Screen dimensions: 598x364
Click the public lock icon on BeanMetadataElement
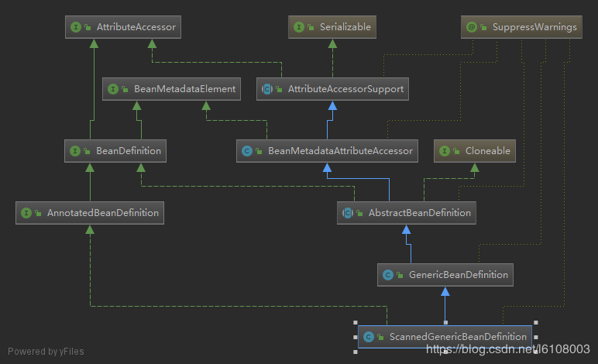[125, 89]
